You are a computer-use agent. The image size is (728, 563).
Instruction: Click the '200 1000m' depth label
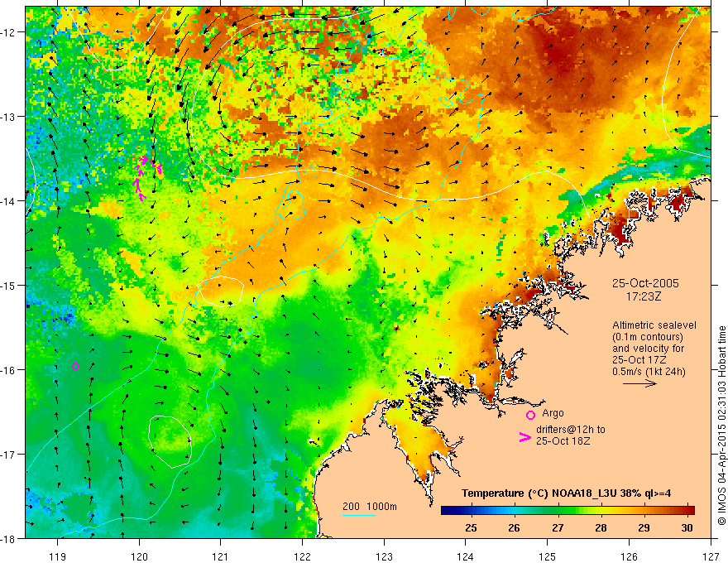(370, 507)
